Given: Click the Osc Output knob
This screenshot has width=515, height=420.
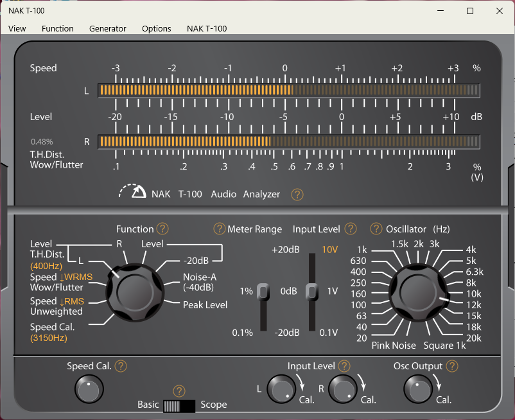Looking at the screenshot, I should click(418, 389).
